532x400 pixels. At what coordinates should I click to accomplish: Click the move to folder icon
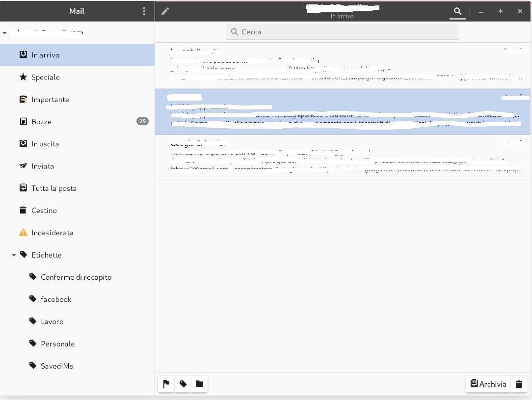[199, 384]
